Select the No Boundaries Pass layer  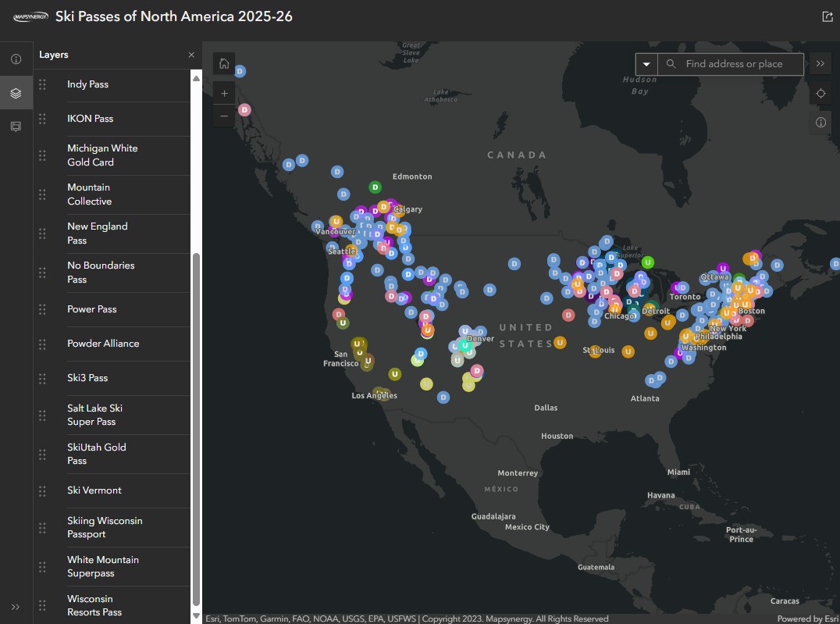pyautogui.click(x=100, y=273)
